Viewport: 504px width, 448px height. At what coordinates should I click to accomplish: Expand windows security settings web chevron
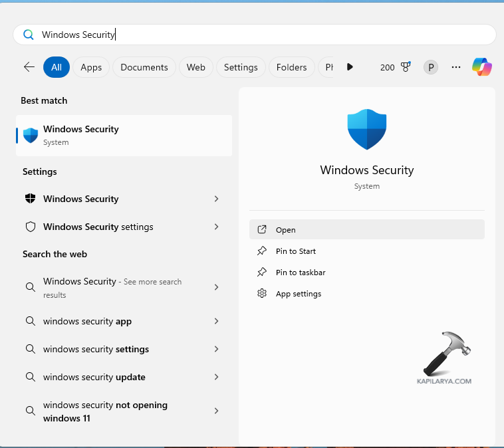point(216,349)
